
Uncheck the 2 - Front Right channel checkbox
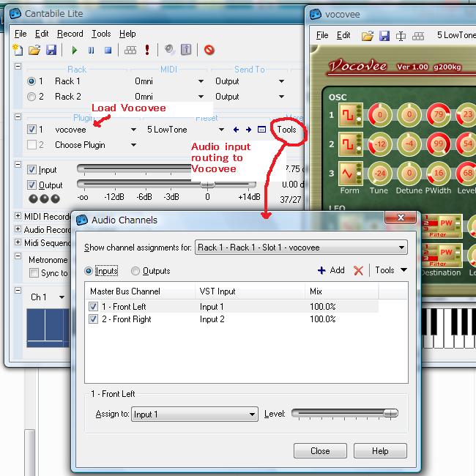(93, 319)
